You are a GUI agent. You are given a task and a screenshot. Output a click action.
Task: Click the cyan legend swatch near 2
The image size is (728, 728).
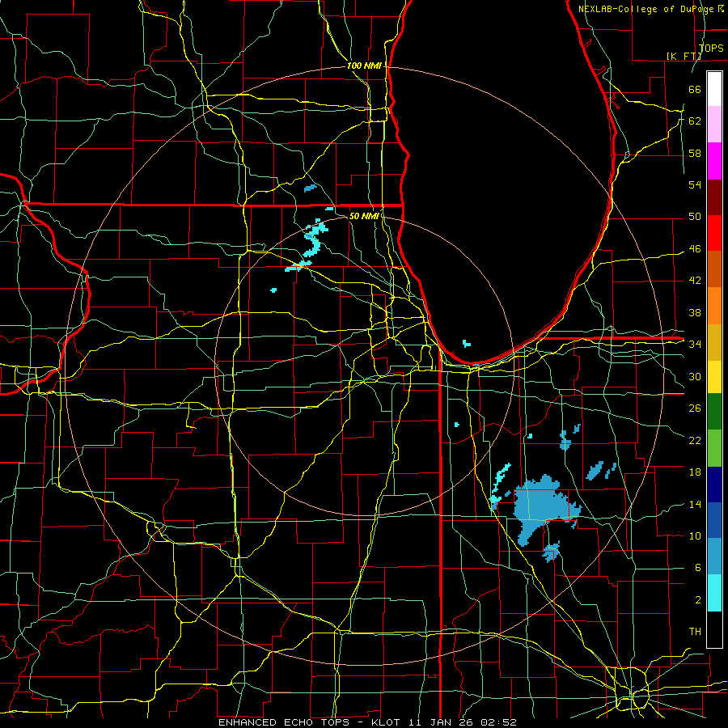pyautogui.click(x=714, y=593)
